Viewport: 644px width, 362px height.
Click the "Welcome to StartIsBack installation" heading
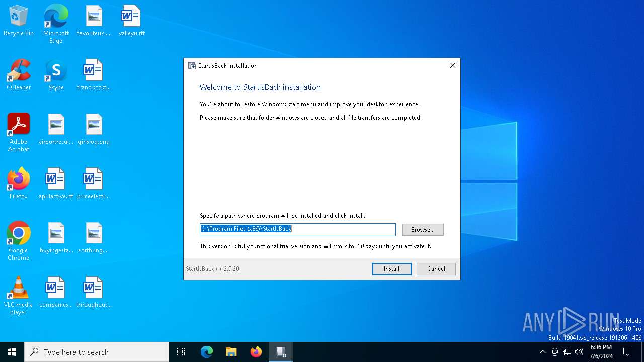coord(260,87)
